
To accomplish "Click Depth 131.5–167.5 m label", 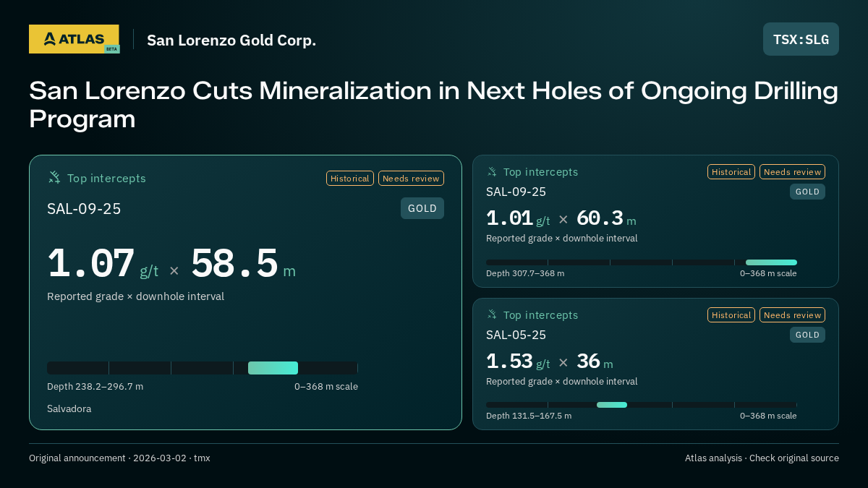I will (x=529, y=416).
